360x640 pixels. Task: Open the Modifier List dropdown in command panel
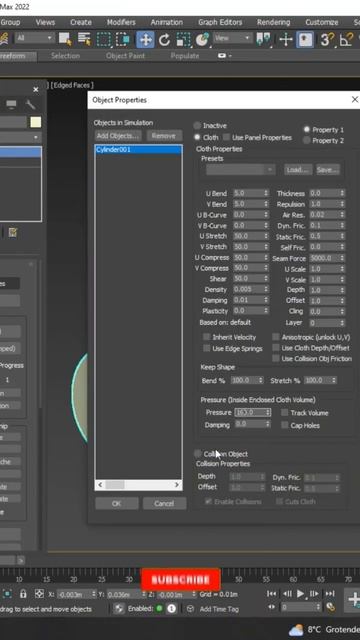(x=20, y=137)
